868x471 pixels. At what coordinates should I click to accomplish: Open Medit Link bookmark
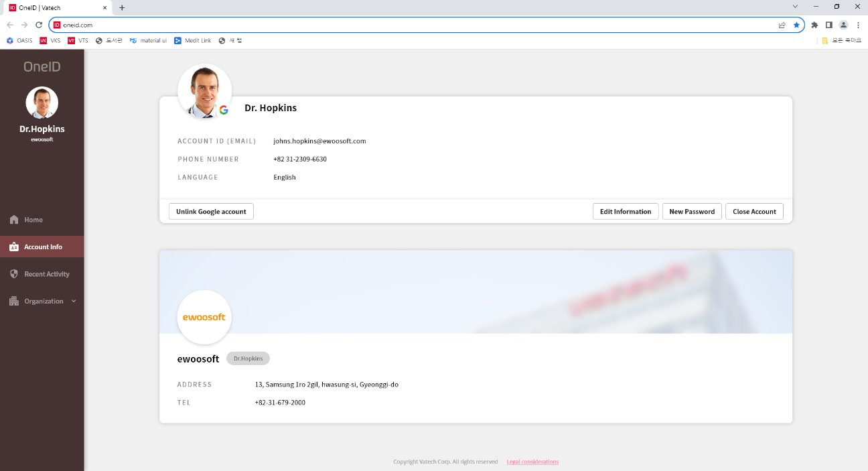point(192,41)
